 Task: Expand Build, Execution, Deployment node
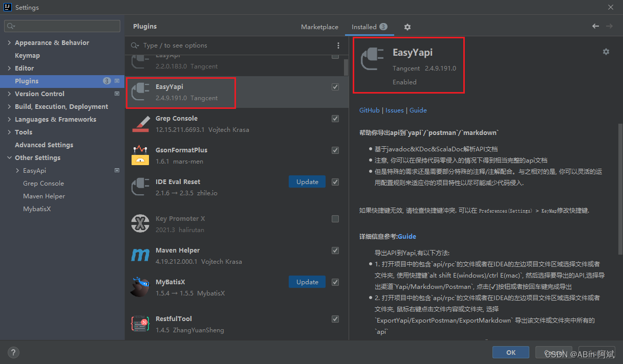click(9, 106)
